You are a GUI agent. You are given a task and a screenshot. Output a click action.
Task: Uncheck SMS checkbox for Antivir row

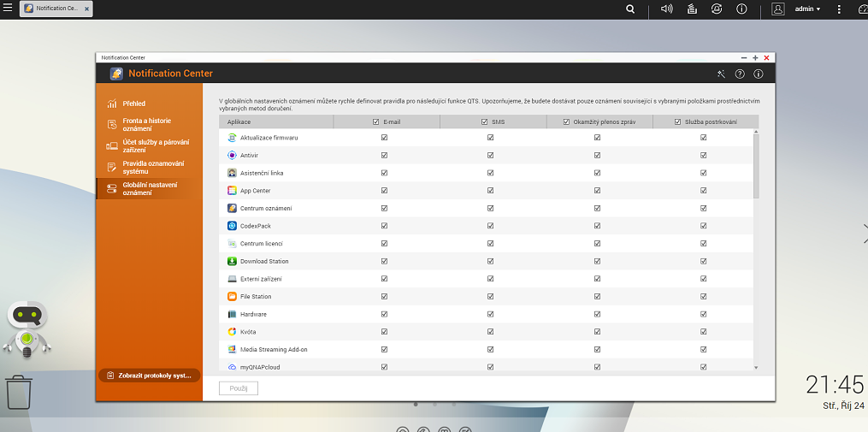491,155
